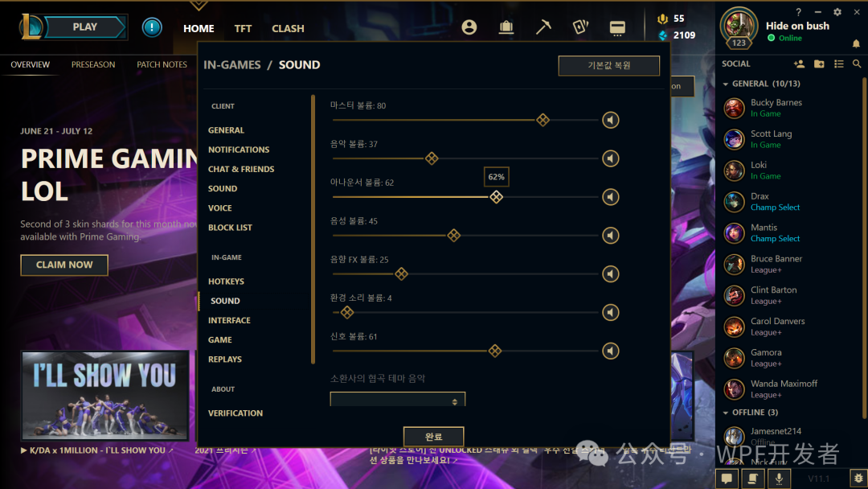
Task: Open the Collection backpack icon
Action: click(506, 27)
